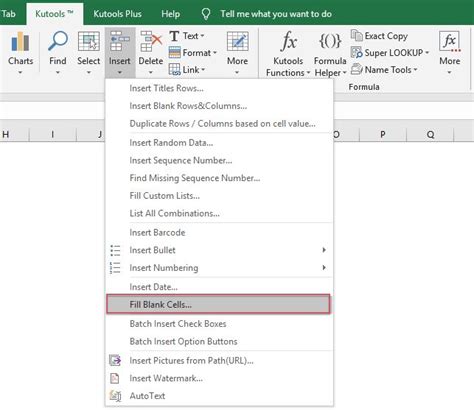Choose Insert Sequence Number menu item
The width and height of the screenshot is (474, 410).
click(x=219, y=160)
